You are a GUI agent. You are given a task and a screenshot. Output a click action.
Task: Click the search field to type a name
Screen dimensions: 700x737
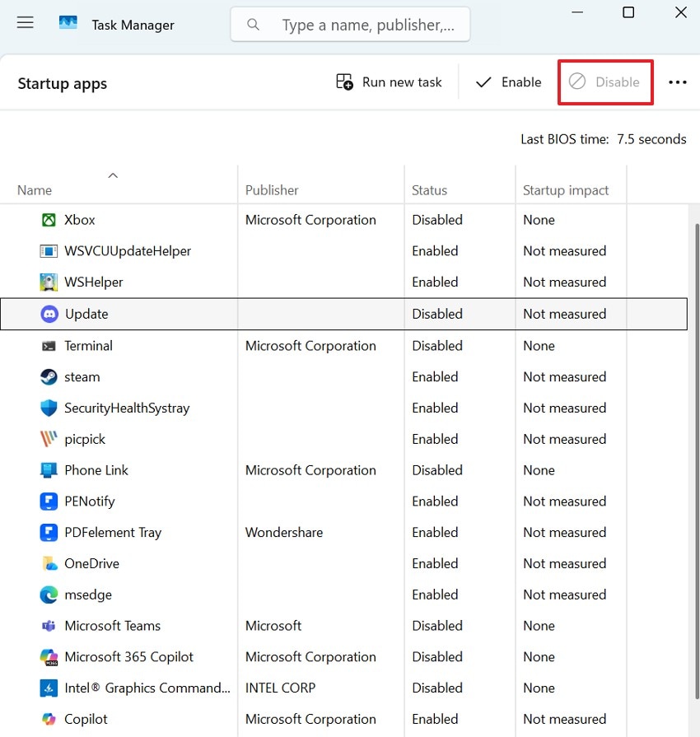click(x=350, y=25)
